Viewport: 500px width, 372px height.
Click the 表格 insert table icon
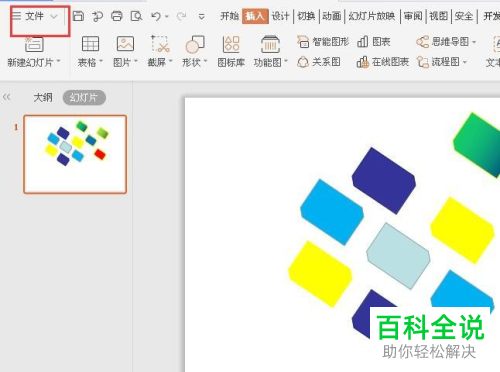click(x=90, y=44)
